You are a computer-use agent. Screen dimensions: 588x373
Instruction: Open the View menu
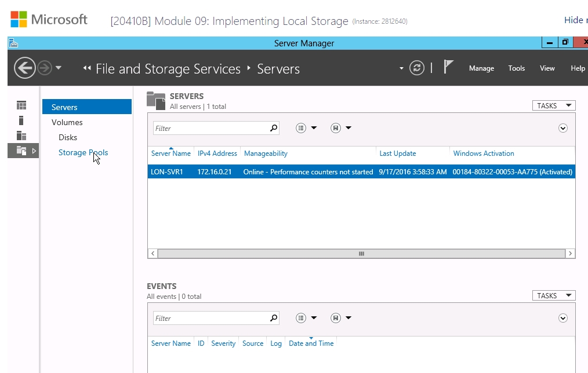click(x=547, y=68)
